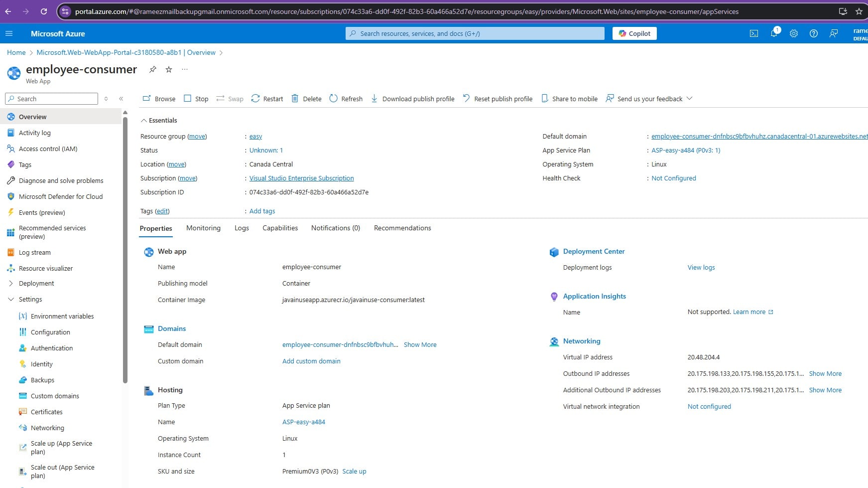This screenshot has height=488, width=868.
Task: Click Health Check Not Configured link
Action: click(673, 178)
